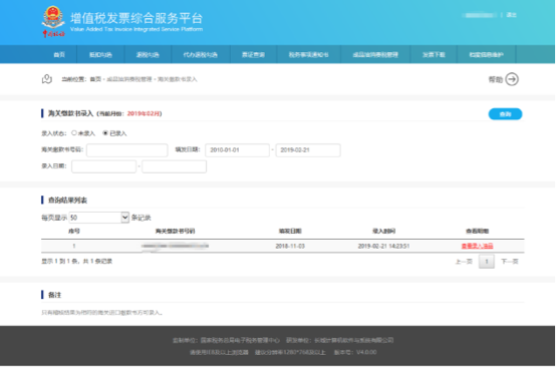The image size is (556, 368).
Task: Click the 查询结果列表 section heading
Action: (67, 200)
